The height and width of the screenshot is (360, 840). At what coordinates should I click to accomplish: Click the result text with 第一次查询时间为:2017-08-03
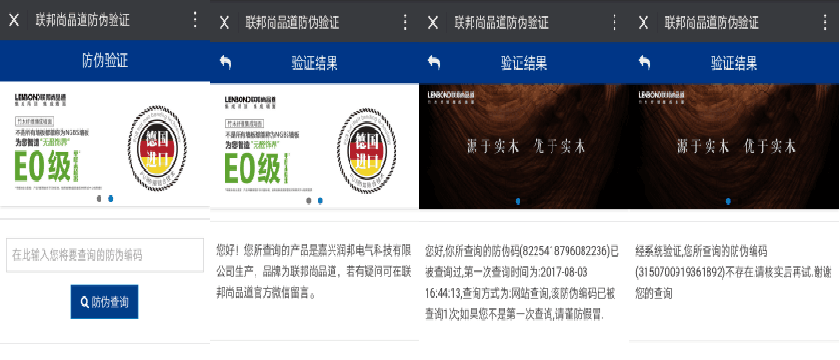coord(522,283)
